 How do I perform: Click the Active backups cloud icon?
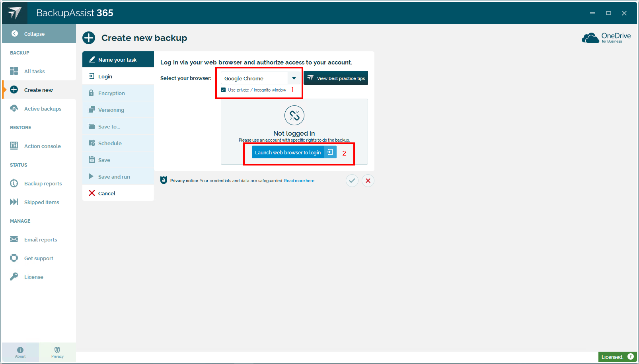pyautogui.click(x=14, y=108)
